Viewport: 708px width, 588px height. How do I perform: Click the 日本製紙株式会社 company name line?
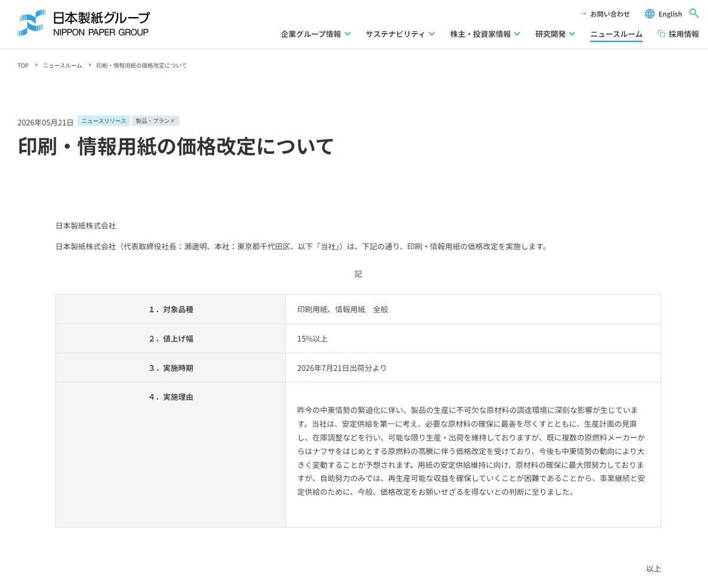click(x=86, y=226)
